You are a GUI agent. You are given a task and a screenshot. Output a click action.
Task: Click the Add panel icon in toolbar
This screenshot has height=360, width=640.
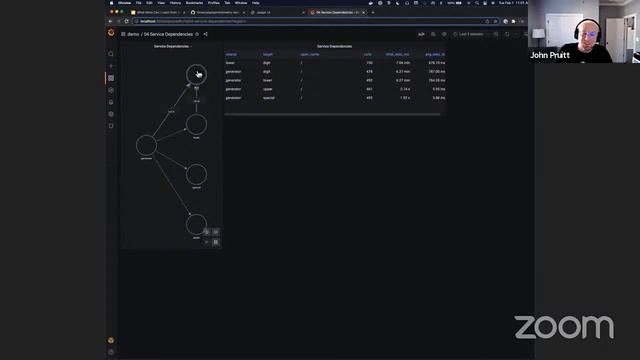click(421, 34)
